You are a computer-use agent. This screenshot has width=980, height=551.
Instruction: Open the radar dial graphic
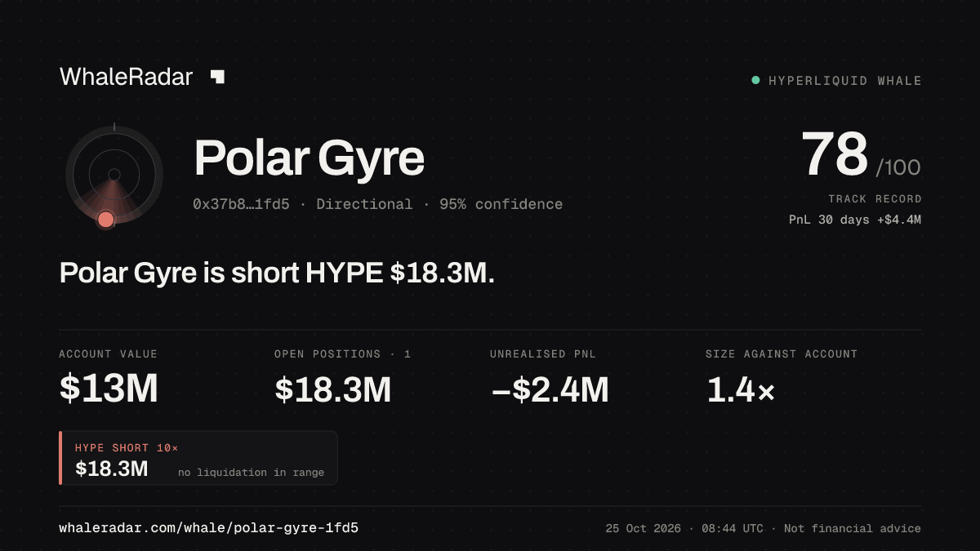[x=114, y=175]
